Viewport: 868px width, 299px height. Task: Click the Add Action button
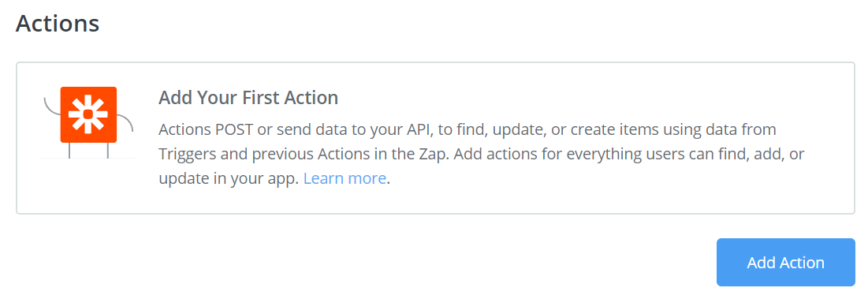pos(785,263)
